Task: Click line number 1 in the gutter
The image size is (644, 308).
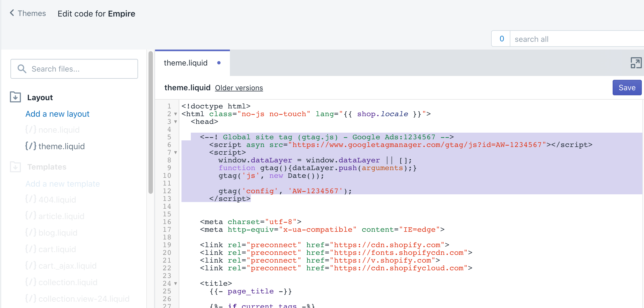Action: point(169,106)
